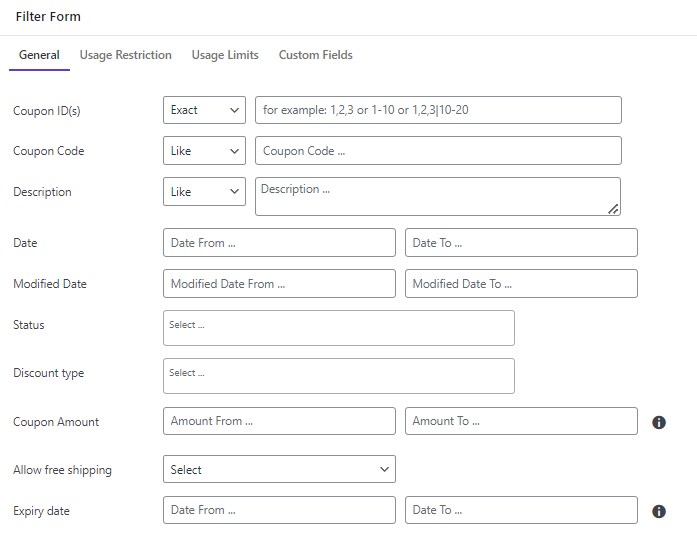The height and width of the screenshot is (551, 697).
Task: Click the Expiry date Date To field
Action: [521, 510]
